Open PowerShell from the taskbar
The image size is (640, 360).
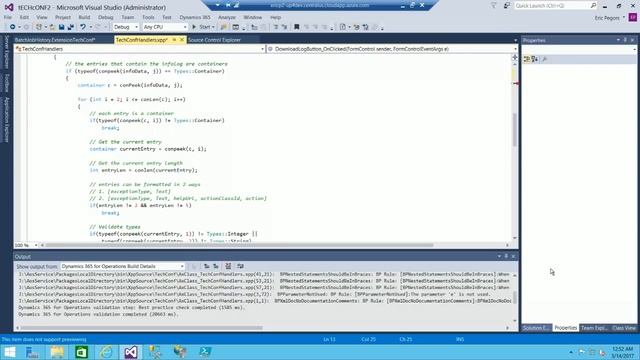pos(205,352)
